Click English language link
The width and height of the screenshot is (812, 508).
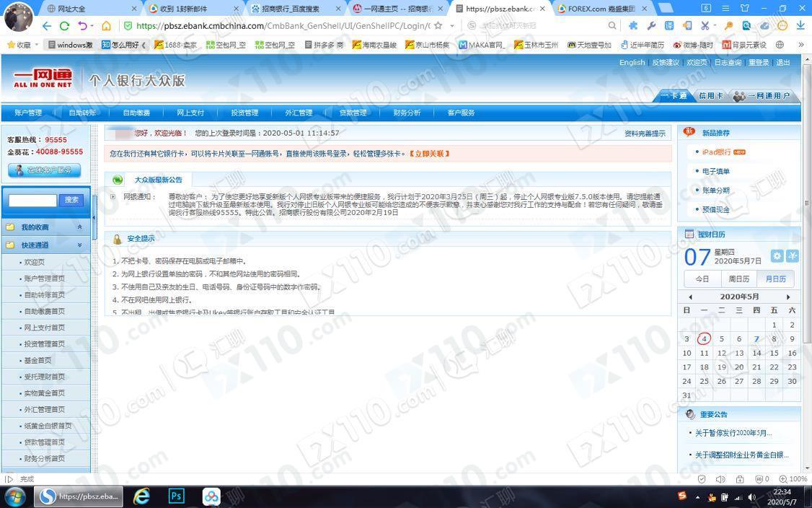(632, 62)
